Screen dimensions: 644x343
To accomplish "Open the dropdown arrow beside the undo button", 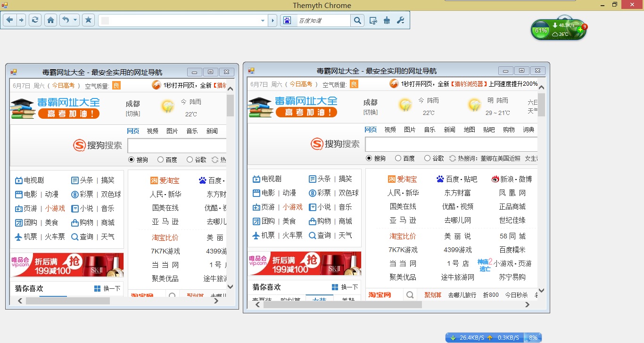I will [75, 20].
